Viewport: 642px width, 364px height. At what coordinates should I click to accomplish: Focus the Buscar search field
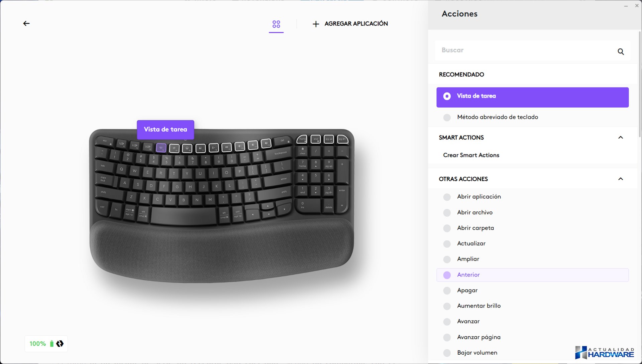click(532, 51)
